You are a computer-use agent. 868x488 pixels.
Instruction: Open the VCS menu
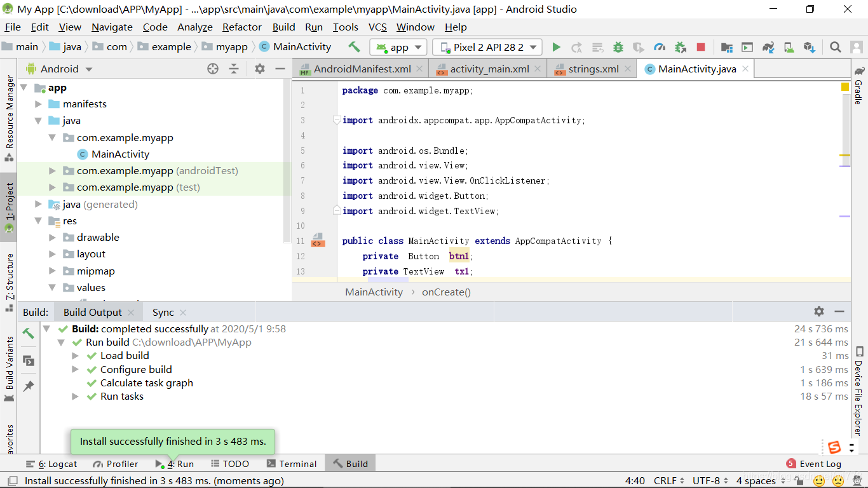(x=377, y=27)
